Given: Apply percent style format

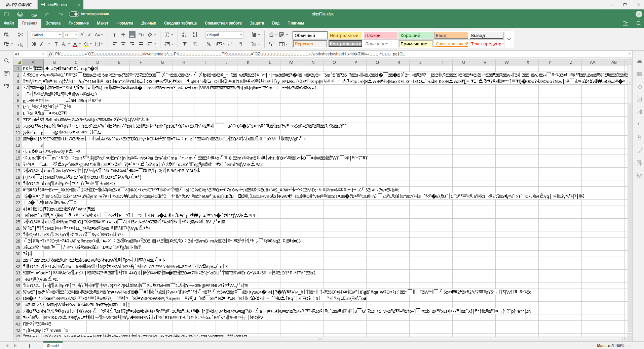Looking at the screenshot, I should [x=209, y=44].
